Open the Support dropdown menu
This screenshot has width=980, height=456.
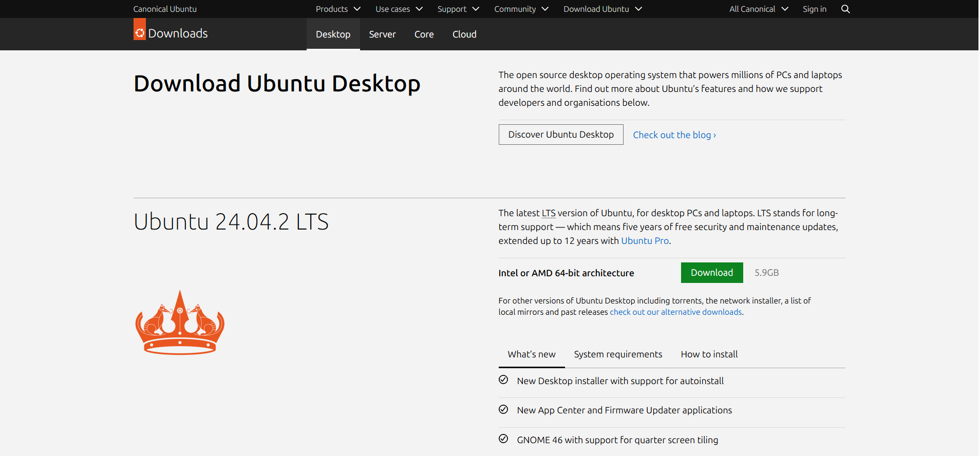tap(458, 9)
